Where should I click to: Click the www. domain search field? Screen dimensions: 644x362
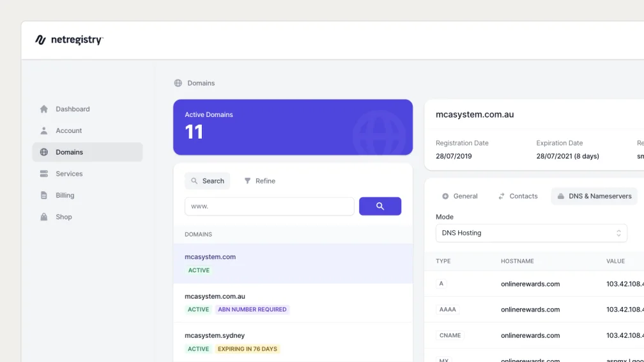point(270,206)
